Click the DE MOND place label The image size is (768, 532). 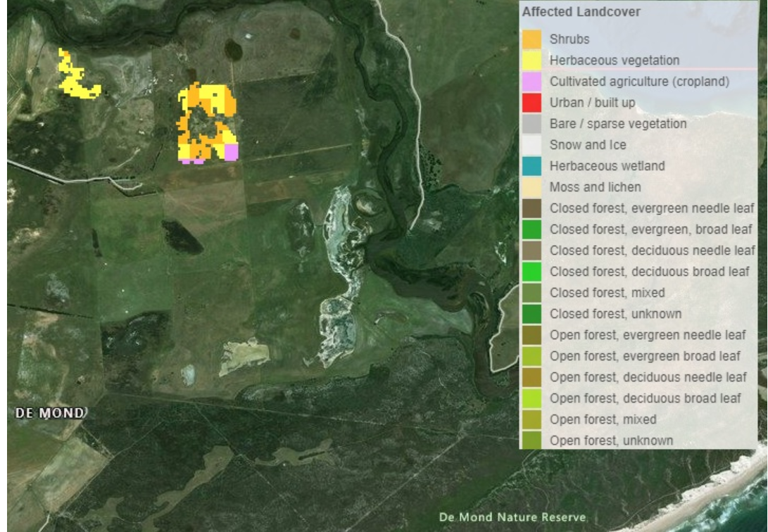pos(51,414)
